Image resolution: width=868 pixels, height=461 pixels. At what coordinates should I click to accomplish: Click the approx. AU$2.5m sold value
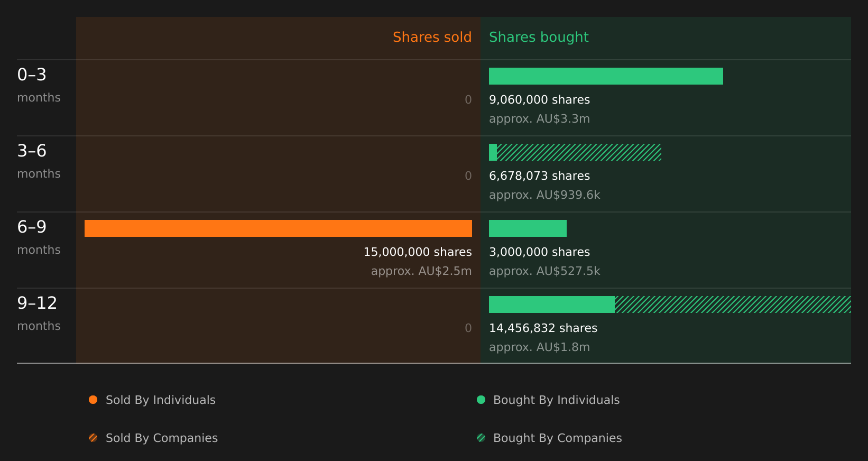pos(421,271)
